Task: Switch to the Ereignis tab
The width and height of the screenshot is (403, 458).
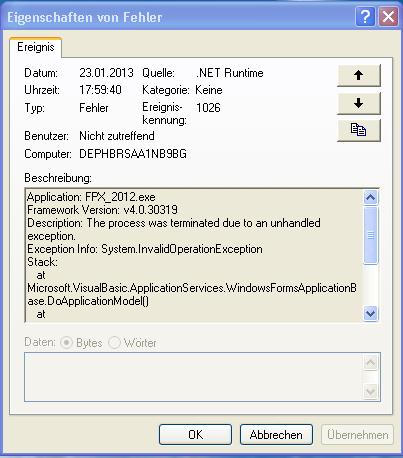Action: click(x=36, y=47)
